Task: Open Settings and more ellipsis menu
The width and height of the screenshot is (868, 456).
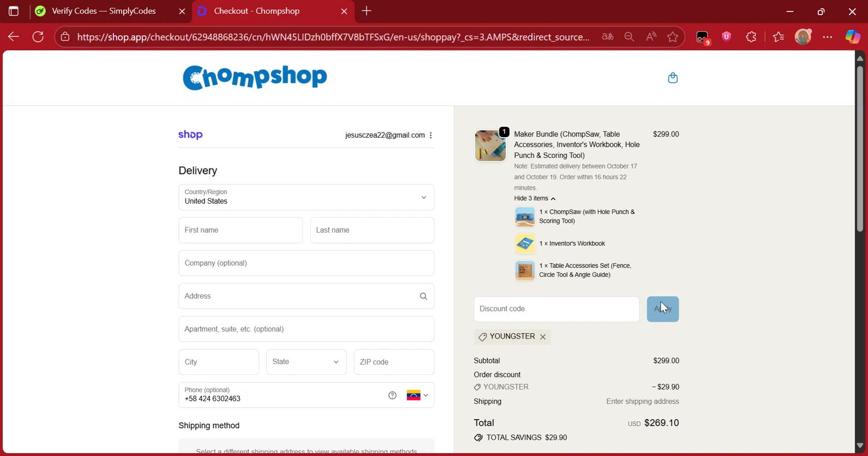Action: coord(827,37)
